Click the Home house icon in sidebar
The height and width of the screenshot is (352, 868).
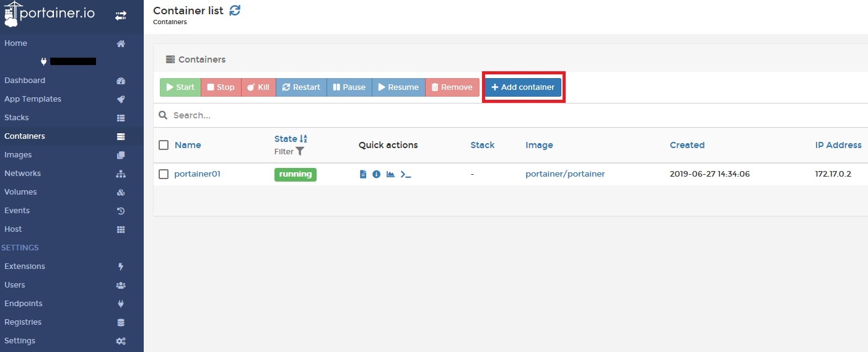(x=121, y=43)
